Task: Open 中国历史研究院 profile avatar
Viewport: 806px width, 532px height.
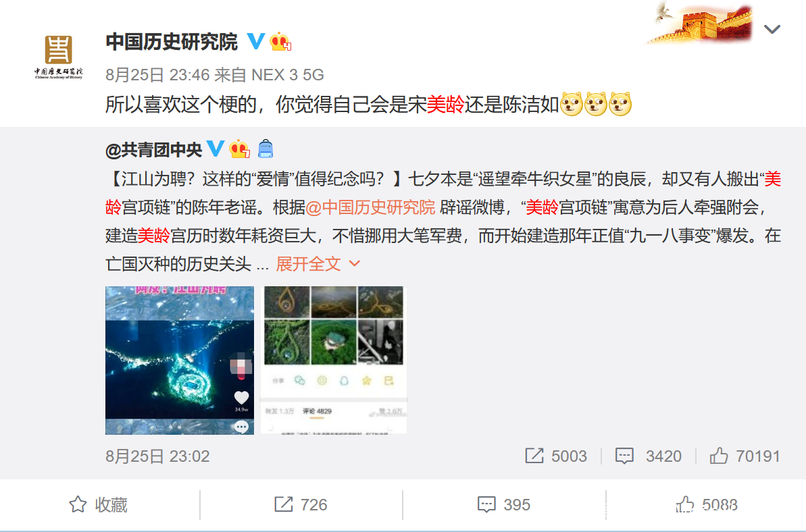Action: (59, 57)
